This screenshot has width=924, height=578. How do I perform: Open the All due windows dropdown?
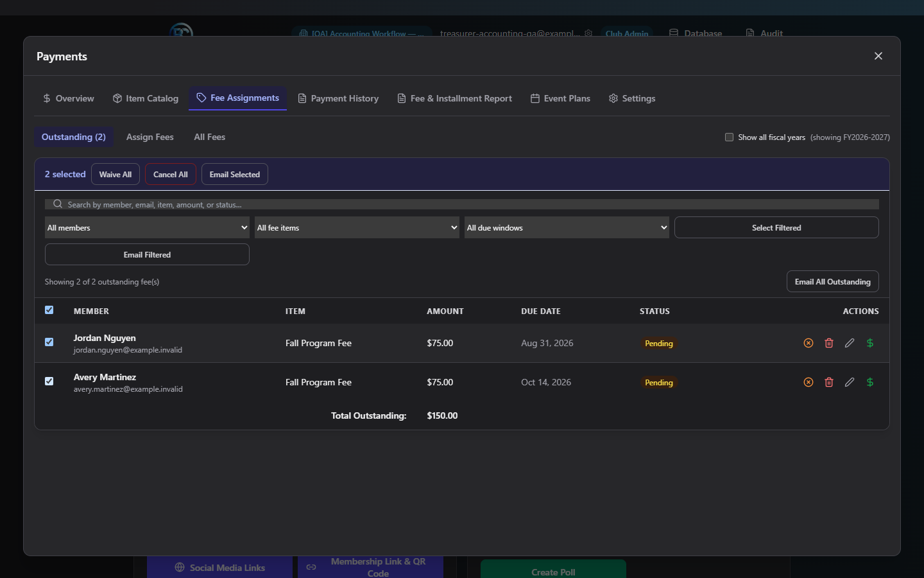[x=567, y=227]
